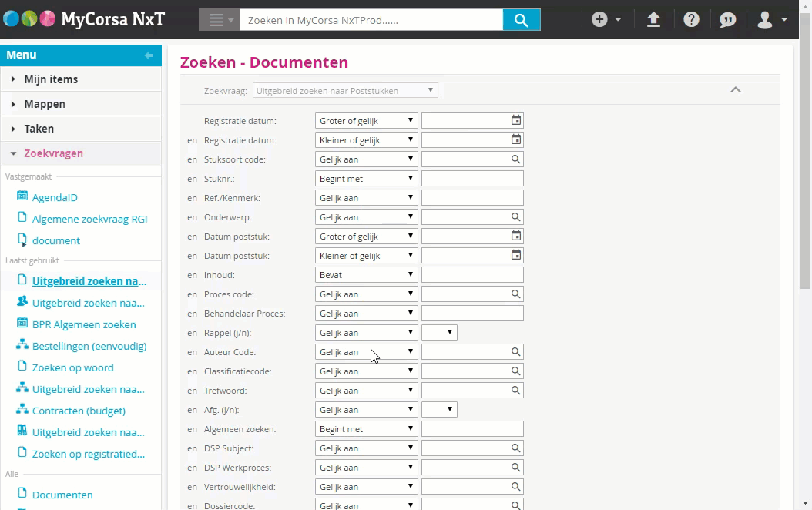Collapse the Zoekvragen menu section
812x510 pixels.
tap(81, 153)
